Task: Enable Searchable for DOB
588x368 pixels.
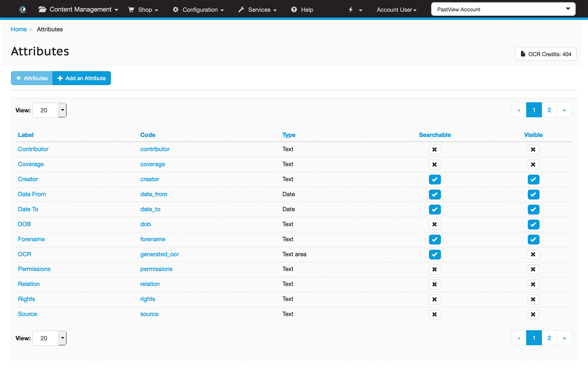Action: (435, 224)
